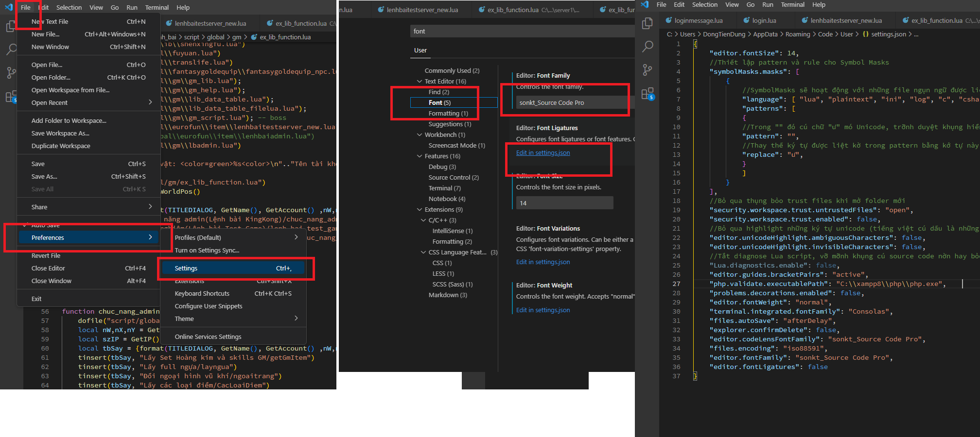Switch to loginmessage.lua tab

pyautogui.click(x=698, y=20)
